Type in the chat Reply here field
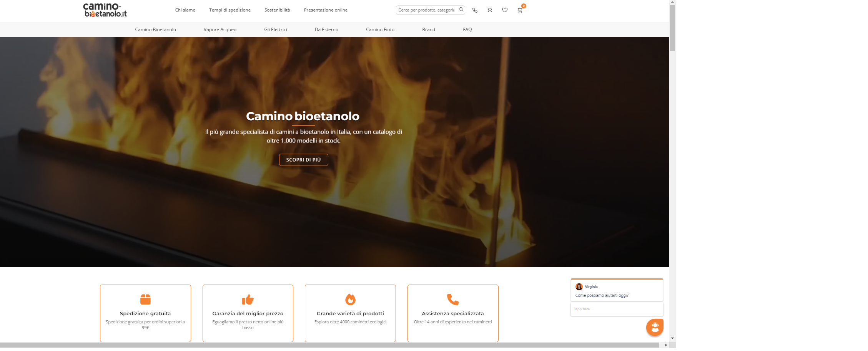The width and height of the screenshot is (868, 351). point(616,309)
